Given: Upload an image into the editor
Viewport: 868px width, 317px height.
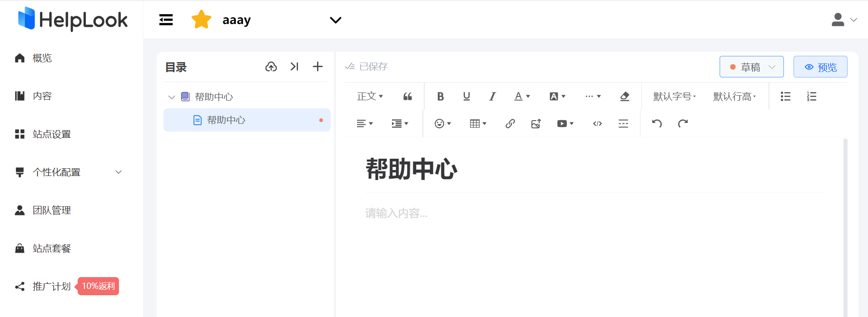Looking at the screenshot, I should 536,124.
